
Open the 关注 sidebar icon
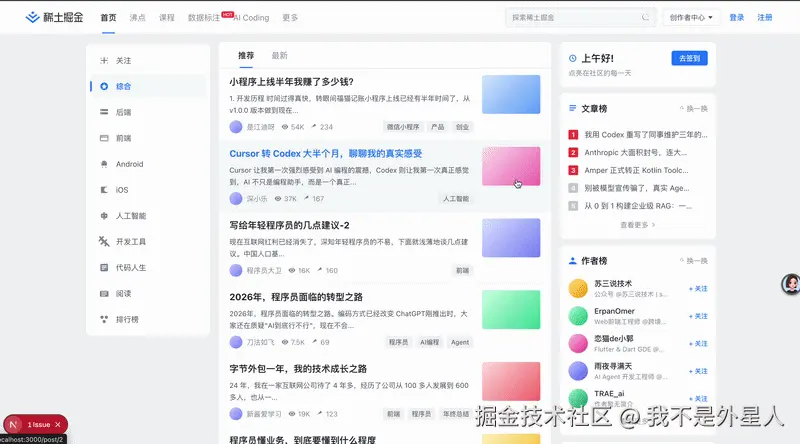(104, 60)
